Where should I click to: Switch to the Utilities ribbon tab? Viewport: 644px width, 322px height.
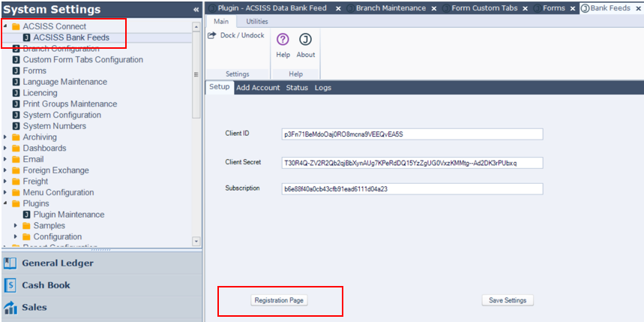coord(257,22)
